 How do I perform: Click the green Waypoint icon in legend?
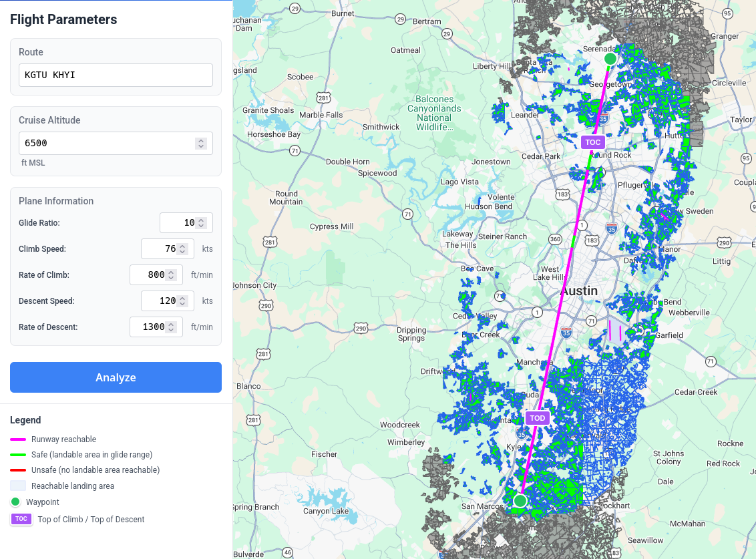click(15, 502)
